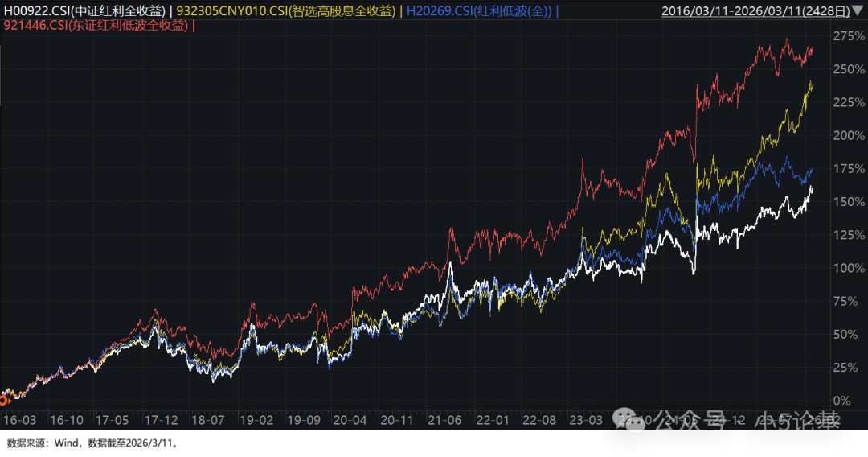Toggle H00922.CSI 中证红利全收益 legend series
The width and height of the screenshot is (868, 457).
click(x=87, y=11)
